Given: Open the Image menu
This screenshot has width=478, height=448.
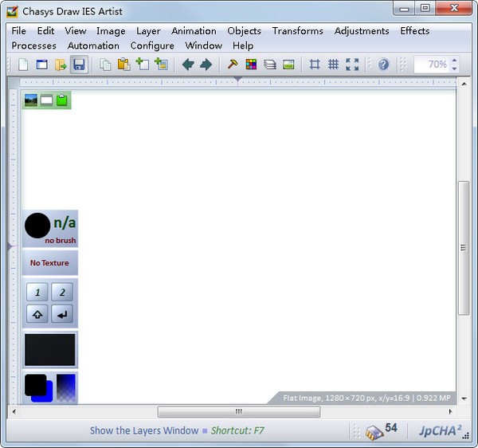Looking at the screenshot, I should (111, 31).
